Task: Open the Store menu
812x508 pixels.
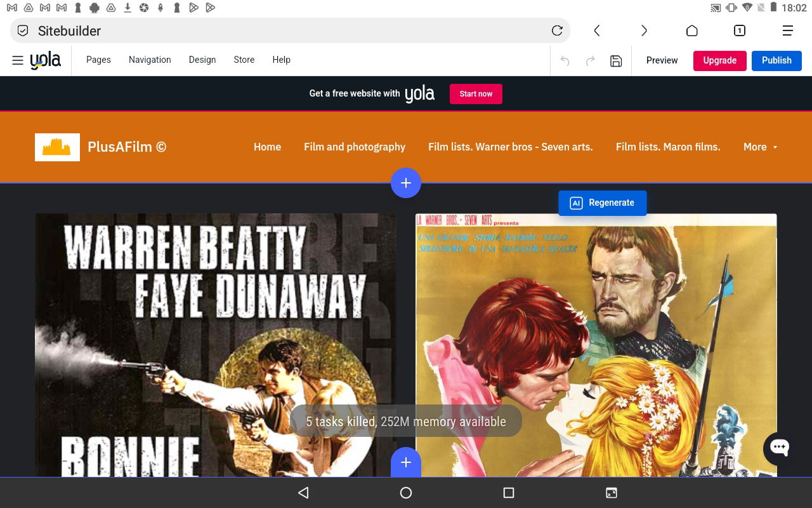Action: (x=244, y=60)
